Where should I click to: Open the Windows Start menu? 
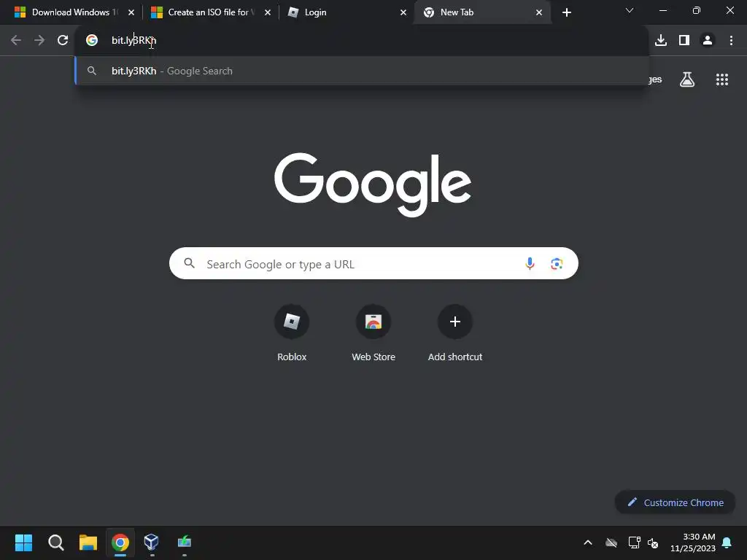point(23,542)
